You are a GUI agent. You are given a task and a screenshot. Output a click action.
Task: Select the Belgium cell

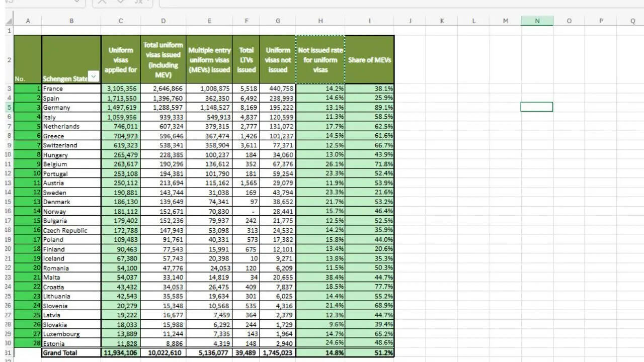pos(71,164)
